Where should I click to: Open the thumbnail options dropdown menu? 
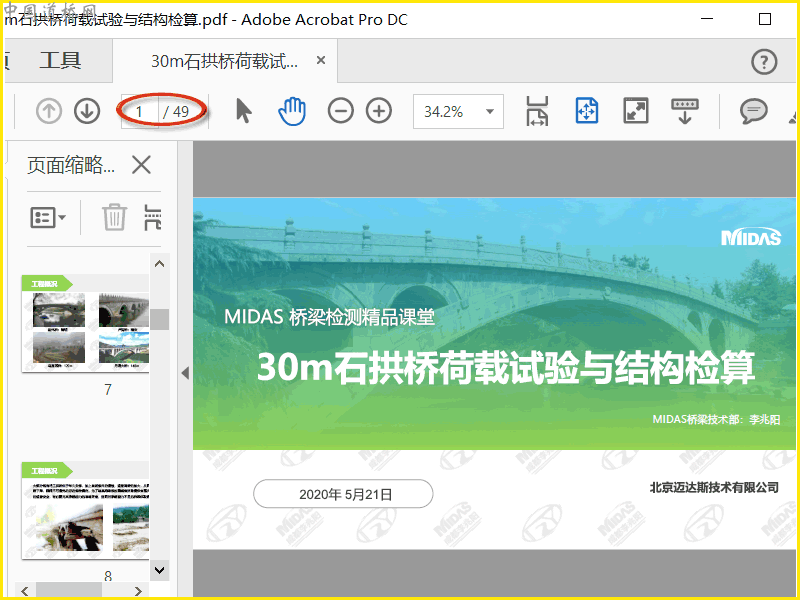[x=48, y=218]
